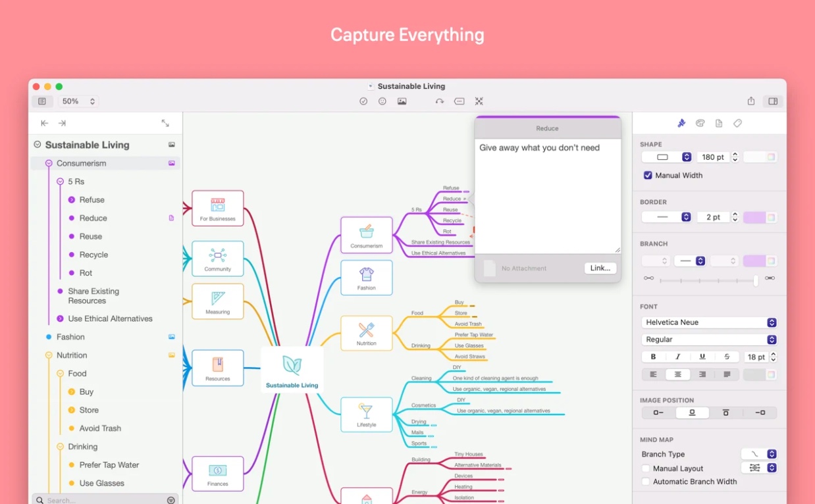Collapse the Consumerism outline node

pos(49,163)
